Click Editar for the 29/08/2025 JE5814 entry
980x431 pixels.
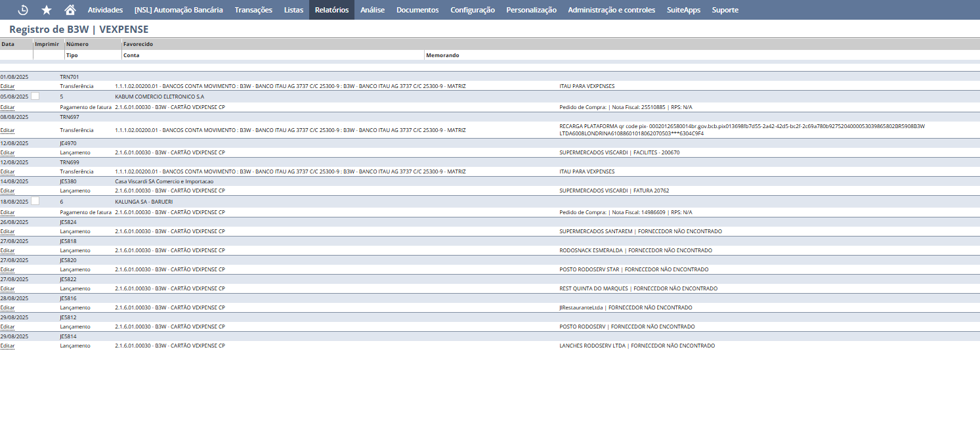point(7,346)
